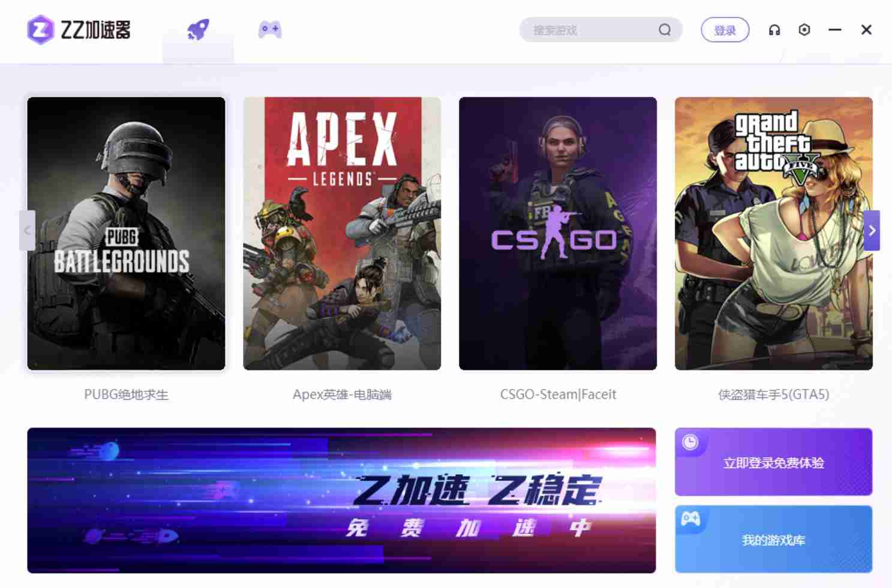
Task: Close the ZZ accelerator window
Action: pyautogui.click(x=866, y=30)
